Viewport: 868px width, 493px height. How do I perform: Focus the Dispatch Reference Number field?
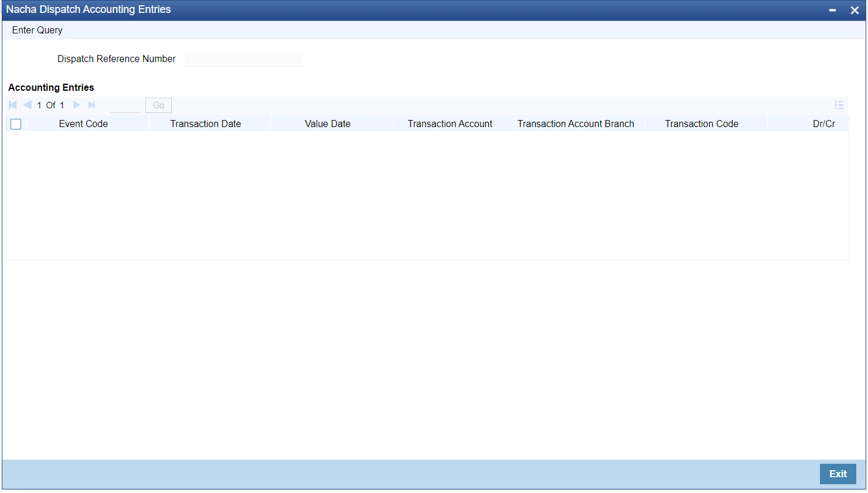244,59
